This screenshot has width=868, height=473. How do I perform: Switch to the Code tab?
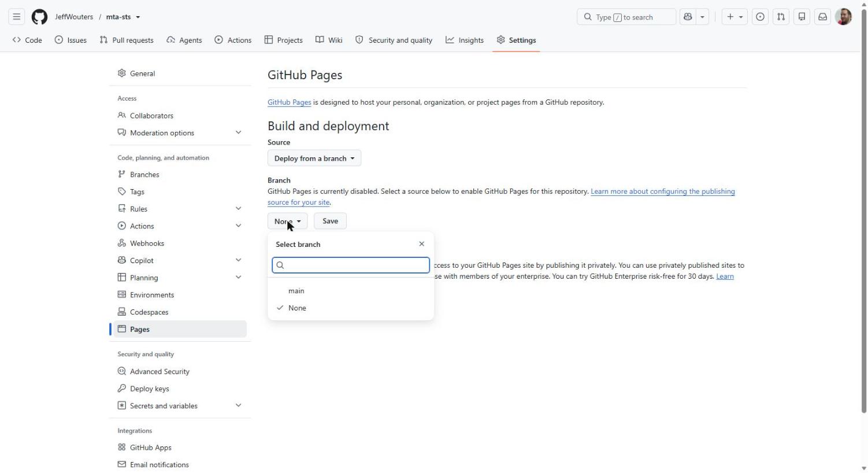(x=27, y=40)
